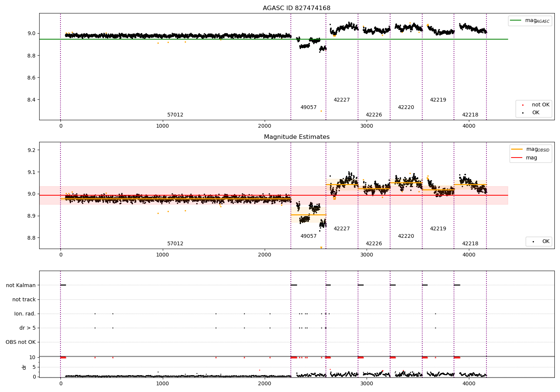Click obsid label 42218 in Magnitude Estimates plot

point(470,244)
